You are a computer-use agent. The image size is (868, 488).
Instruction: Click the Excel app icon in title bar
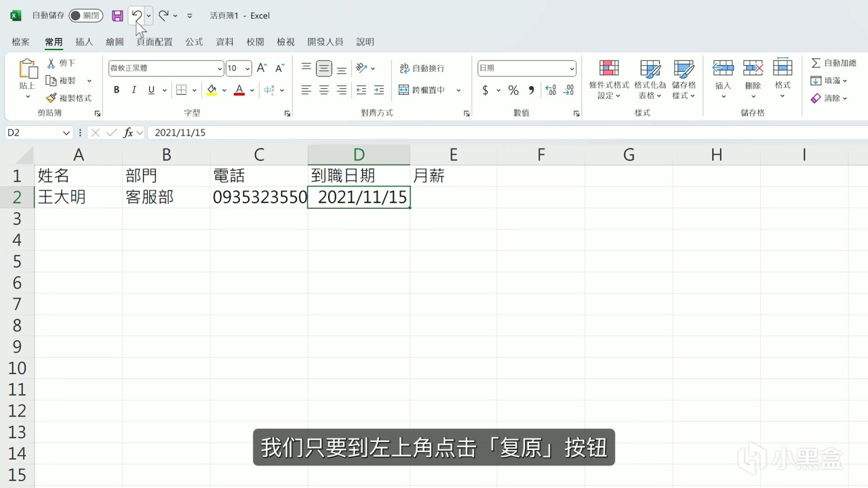16,16
